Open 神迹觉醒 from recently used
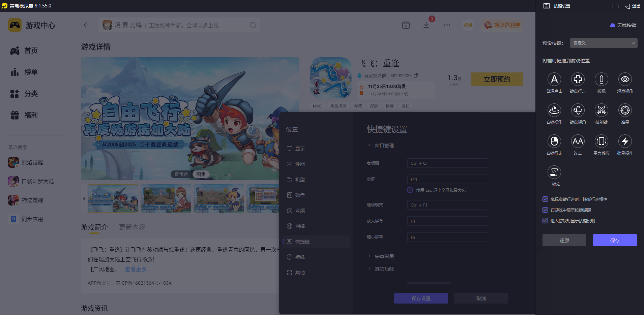This screenshot has height=315, width=644. 26,200
